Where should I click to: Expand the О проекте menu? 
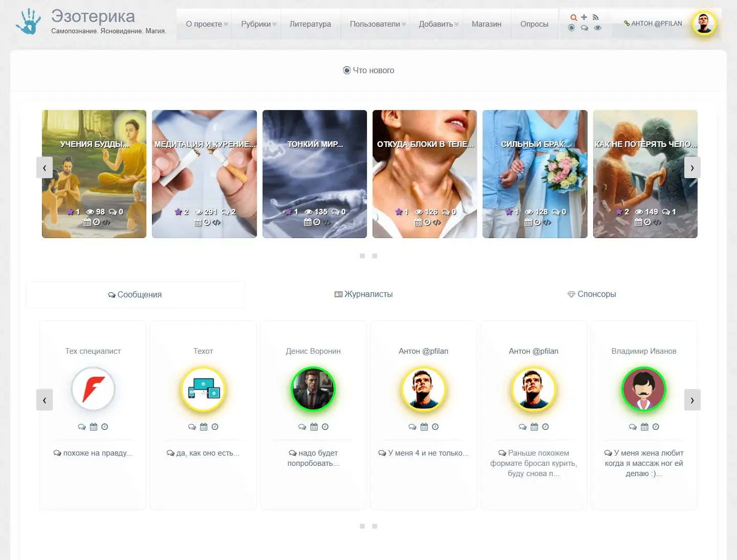207,24
